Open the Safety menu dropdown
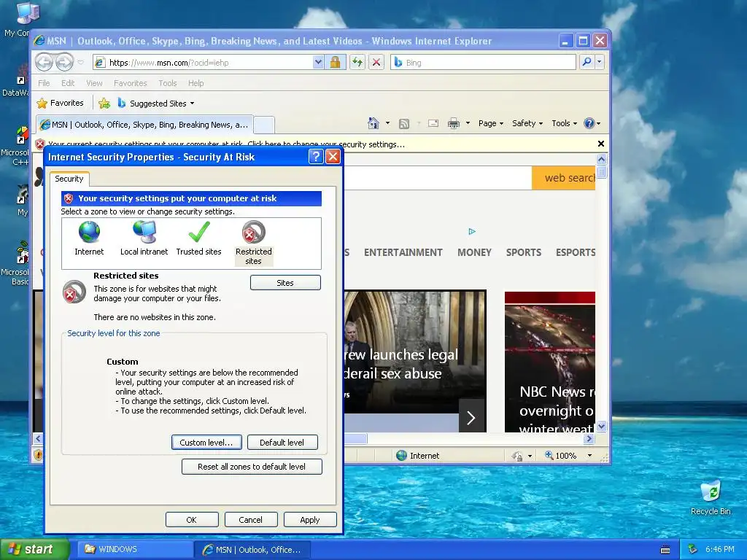The width and height of the screenshot is (747, 560). click(527, 123)
